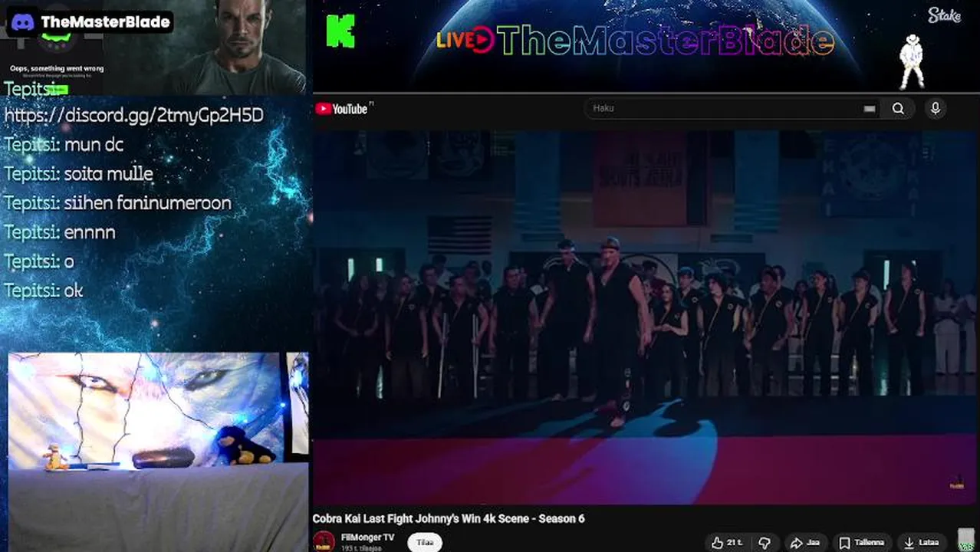Select chat message 'Tepitsi: soita mulle'
The height and width of the screenshot is (552, 980).
78,174
